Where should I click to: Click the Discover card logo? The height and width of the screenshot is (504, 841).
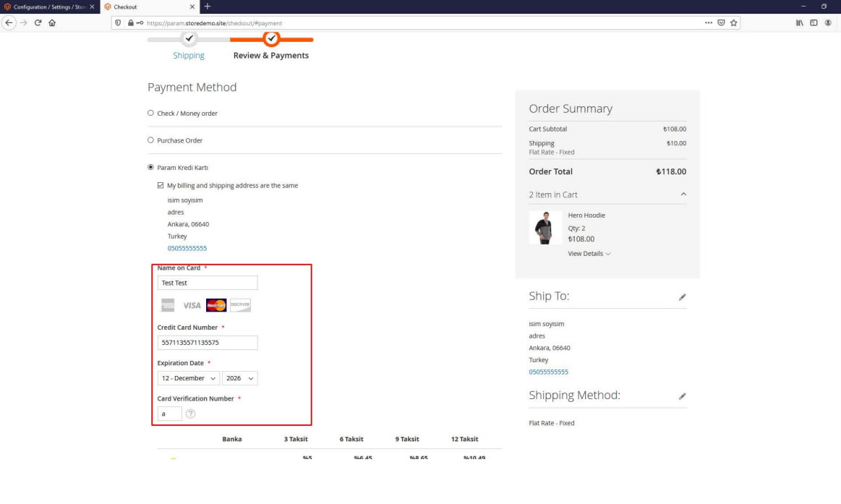point(240,305)
